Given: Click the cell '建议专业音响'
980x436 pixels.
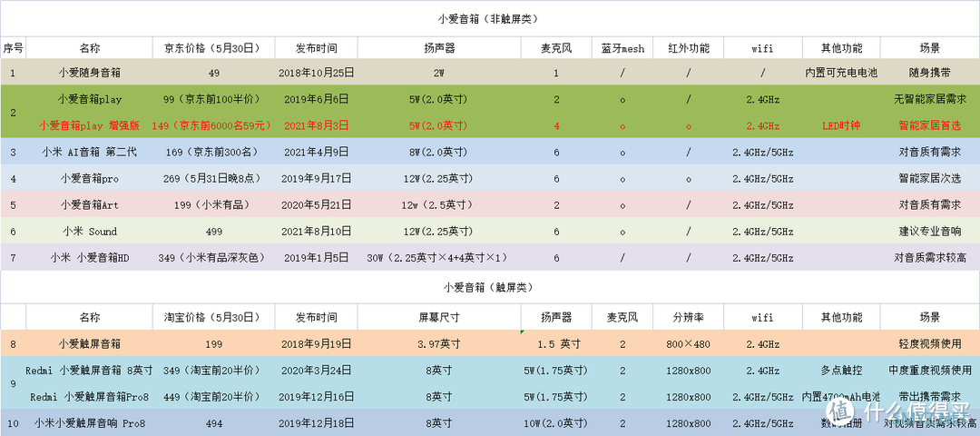Looking at the screenshot, I should (930, 232).
